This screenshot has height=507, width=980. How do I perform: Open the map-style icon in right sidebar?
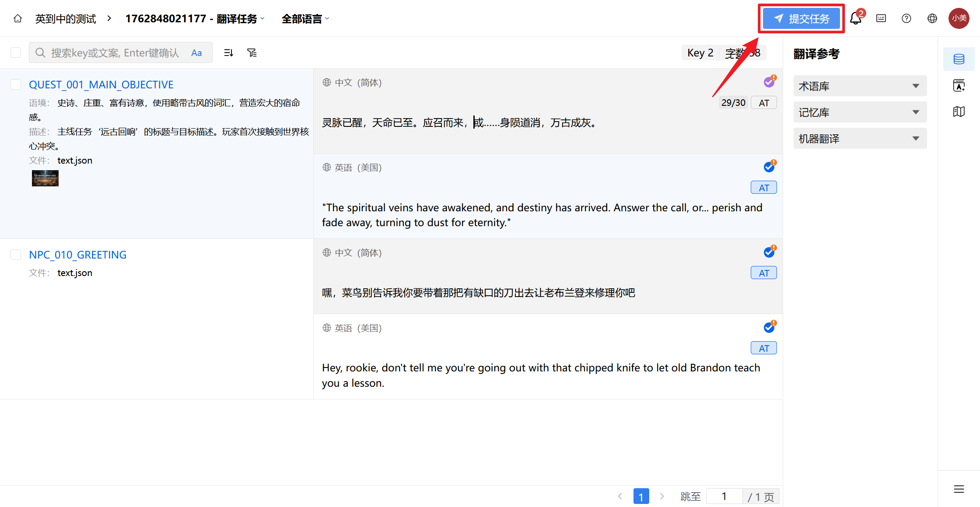[959, 112]
